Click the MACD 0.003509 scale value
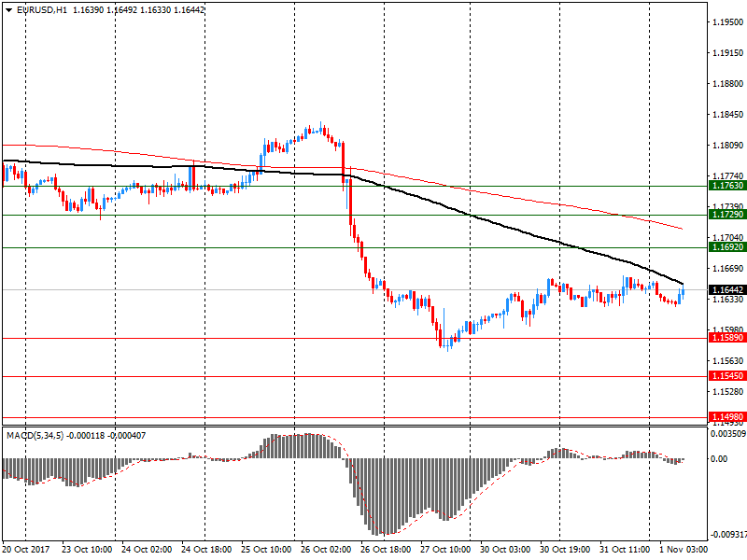Image resolution: width=747 pixels, height=560 pixels. [728, 434]
